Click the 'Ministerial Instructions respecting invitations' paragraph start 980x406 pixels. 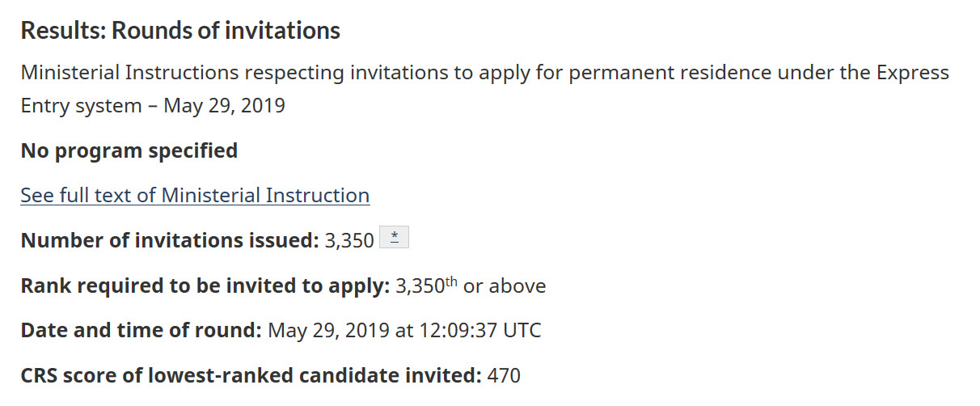pos(129,73)
